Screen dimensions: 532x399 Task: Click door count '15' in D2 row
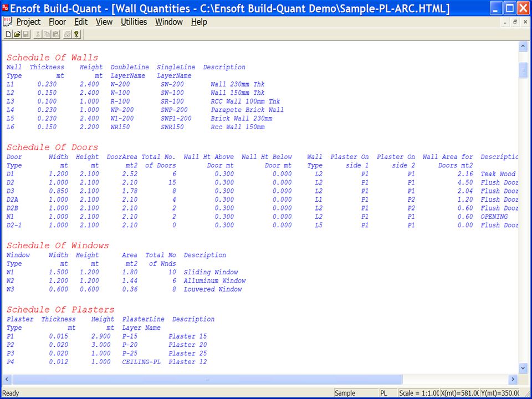(172, 182)
